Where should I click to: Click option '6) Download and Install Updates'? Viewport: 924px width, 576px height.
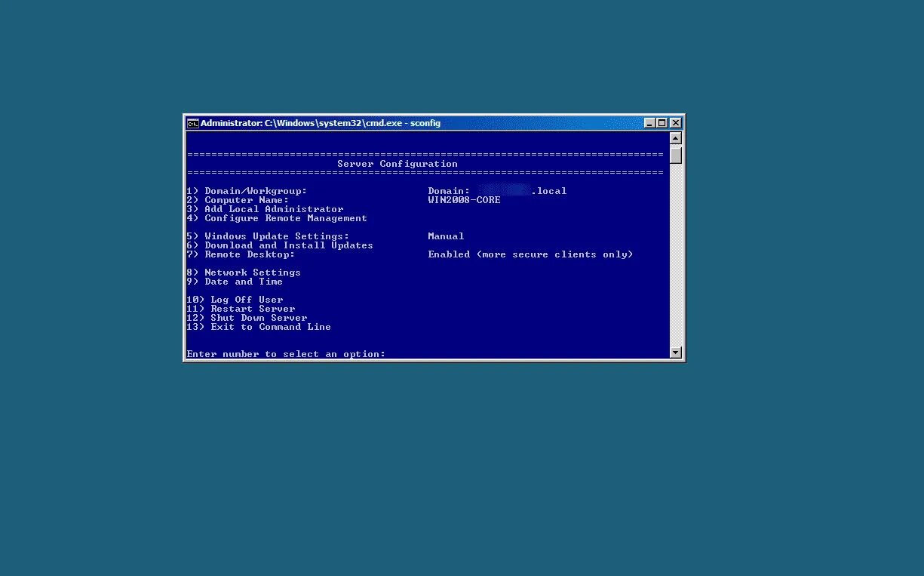tap(280, 245)
